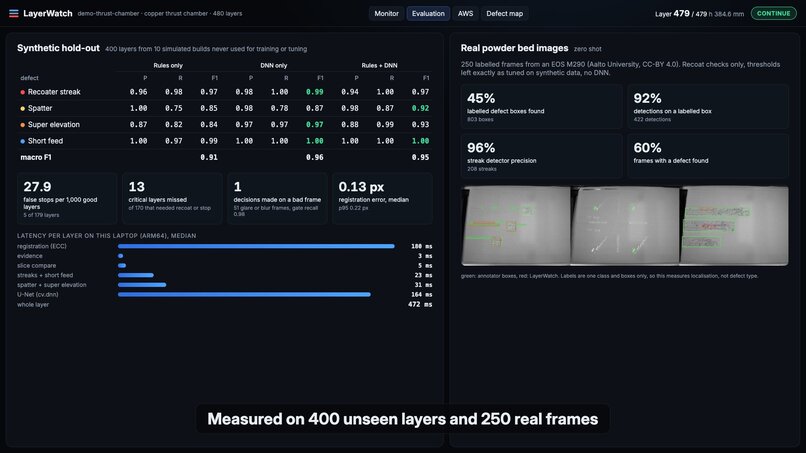Click the 96% streak detector precision card
Image resolution: width=806 pixels, height=453 pixels.
point(541,156)
